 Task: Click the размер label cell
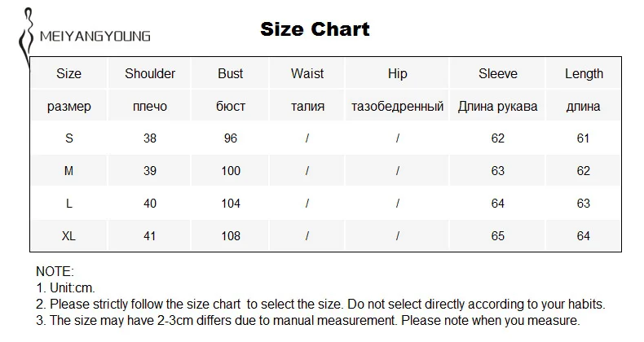pos(69,106)
